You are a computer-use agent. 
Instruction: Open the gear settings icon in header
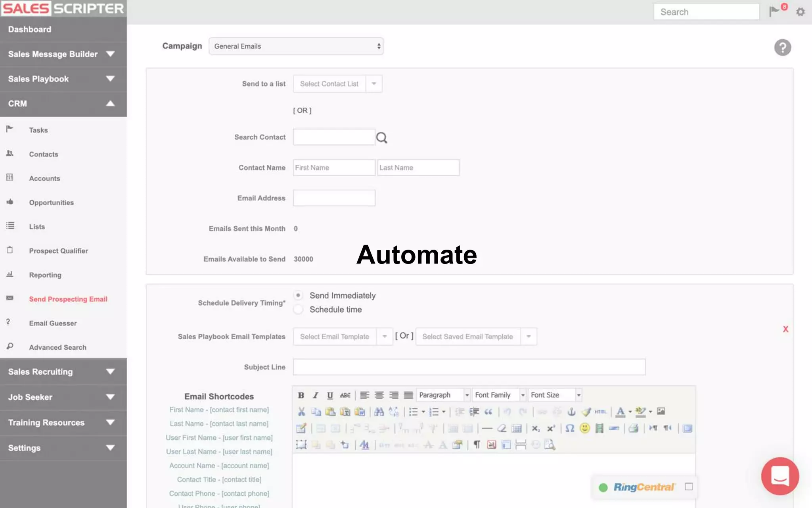click(x=801, y=12)
